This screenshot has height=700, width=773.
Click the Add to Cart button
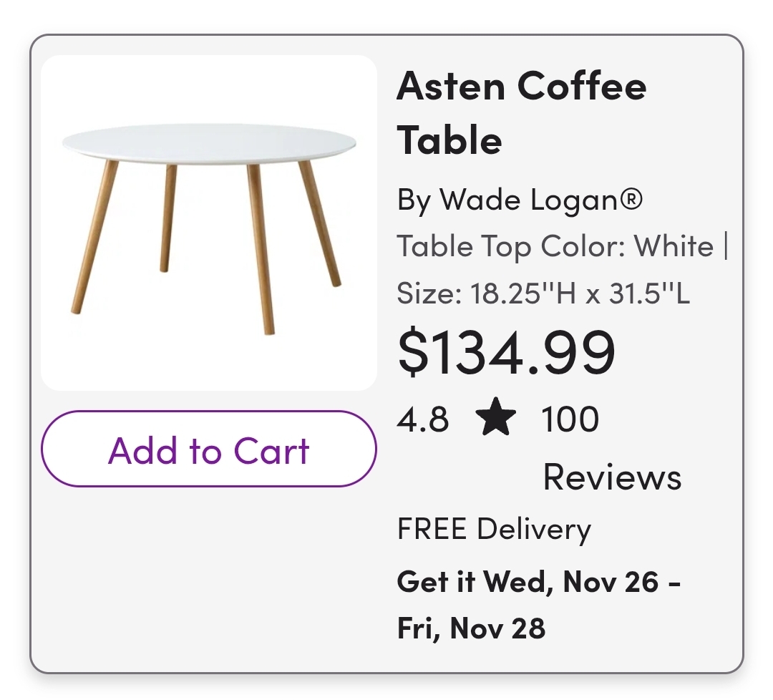pos(208,449)
